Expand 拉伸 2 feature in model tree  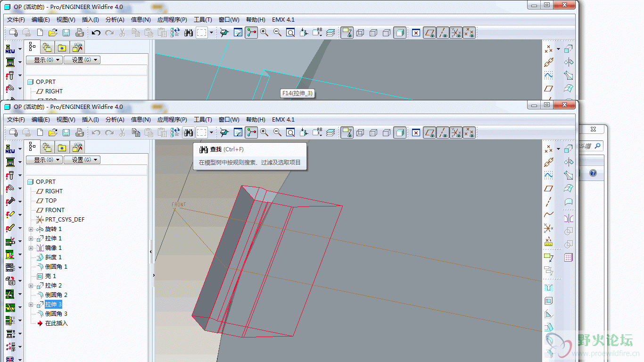click(x=31, y=286)
